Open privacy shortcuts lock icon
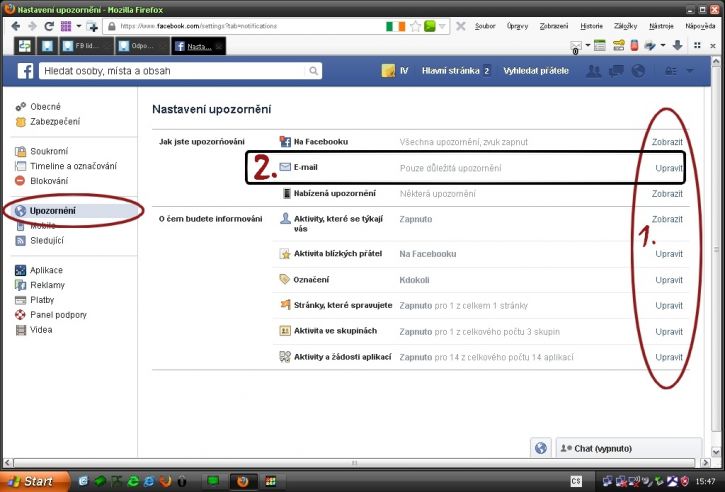 (670, 71)
